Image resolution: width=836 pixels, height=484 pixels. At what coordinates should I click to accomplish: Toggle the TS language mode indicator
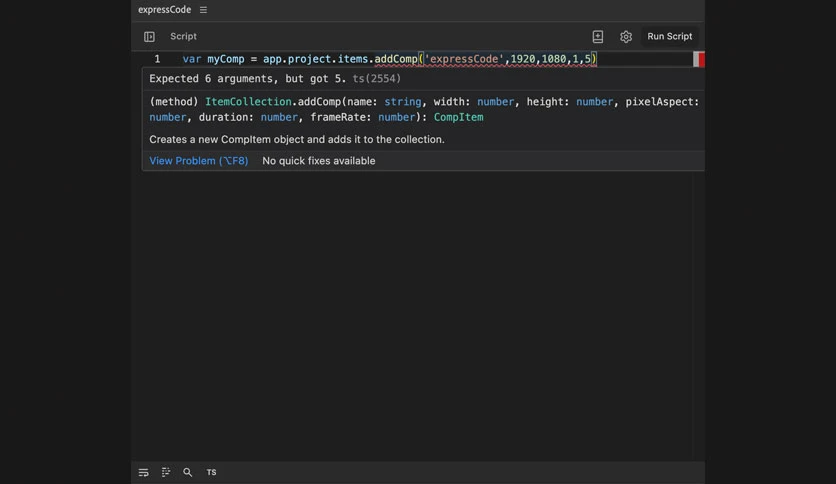[x=212, y=472]
